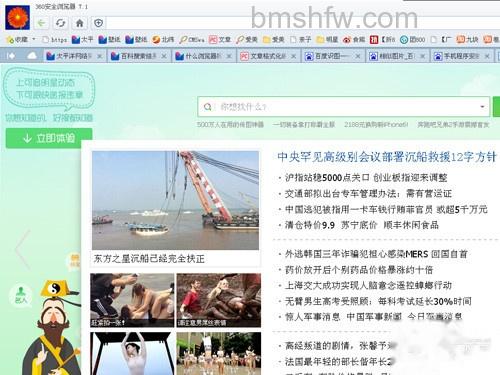500x375 pixels.
Task: Open the sunken ship crane photo
Action: pos(175,200)
